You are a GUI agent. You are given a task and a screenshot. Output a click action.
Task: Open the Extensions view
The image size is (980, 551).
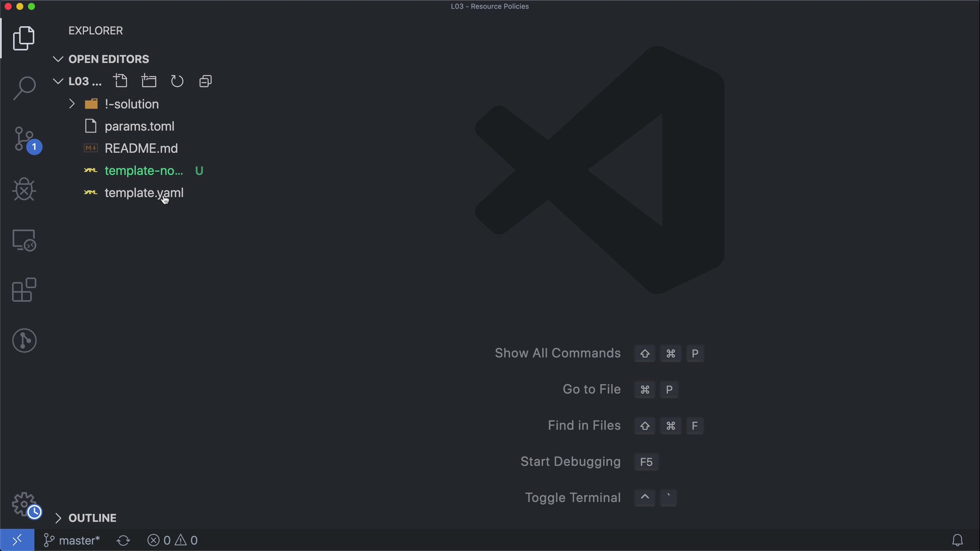24,290
